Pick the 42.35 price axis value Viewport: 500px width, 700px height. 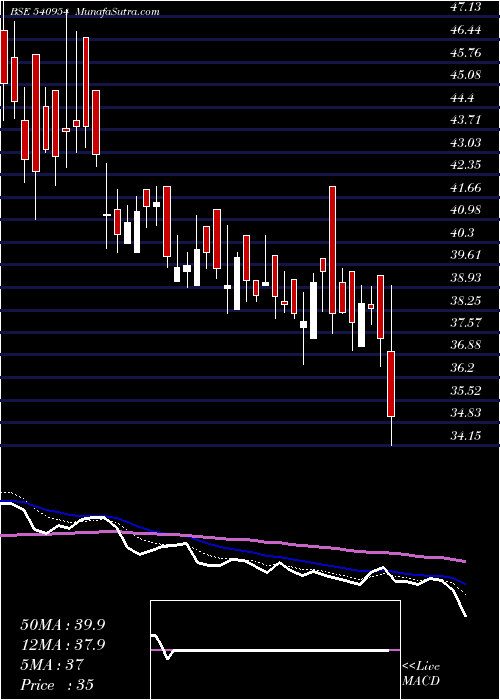(x=466, y=165)
